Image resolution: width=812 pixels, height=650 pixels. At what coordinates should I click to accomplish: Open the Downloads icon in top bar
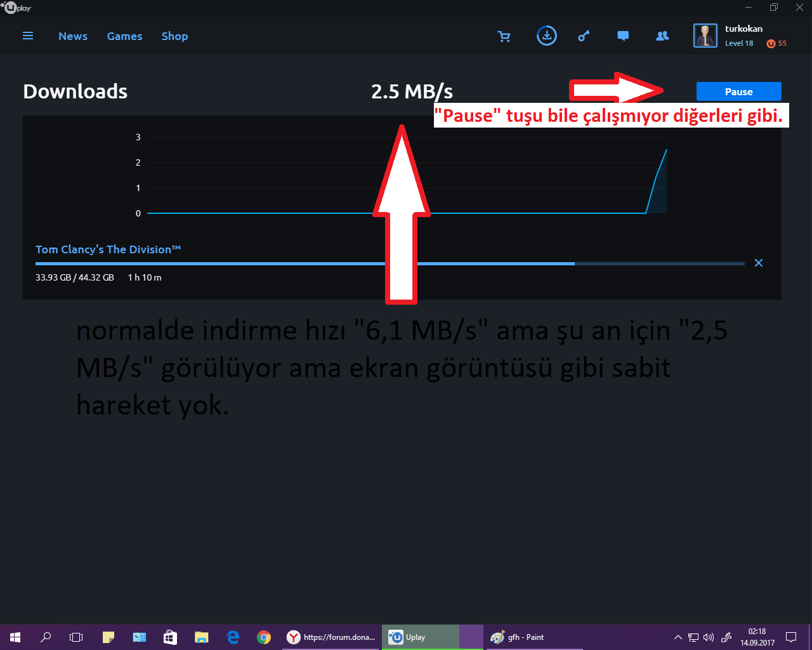pyautogui.click(x=546, y=36)
